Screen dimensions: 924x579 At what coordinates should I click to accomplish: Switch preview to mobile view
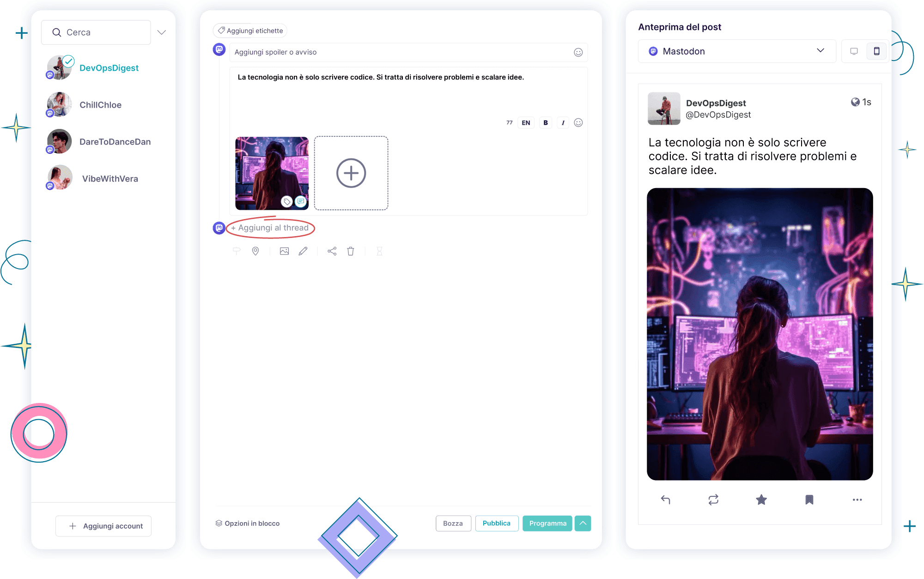tap(876, 51)
